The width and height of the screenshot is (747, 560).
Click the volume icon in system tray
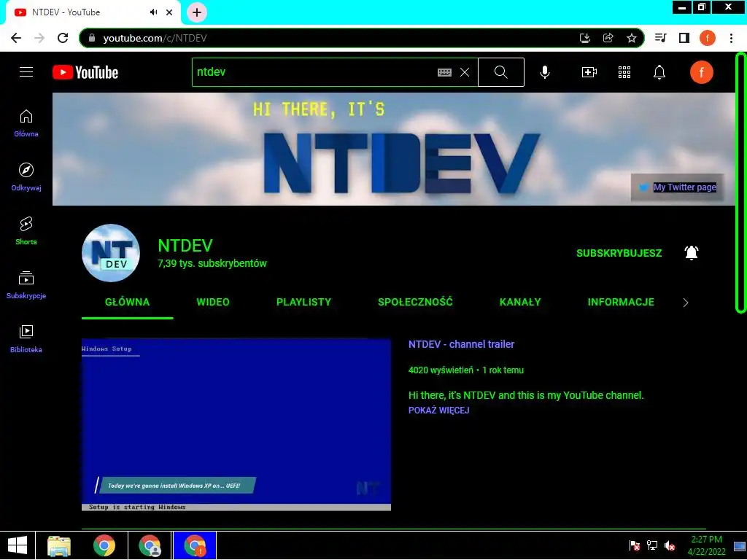click(670, 545)
